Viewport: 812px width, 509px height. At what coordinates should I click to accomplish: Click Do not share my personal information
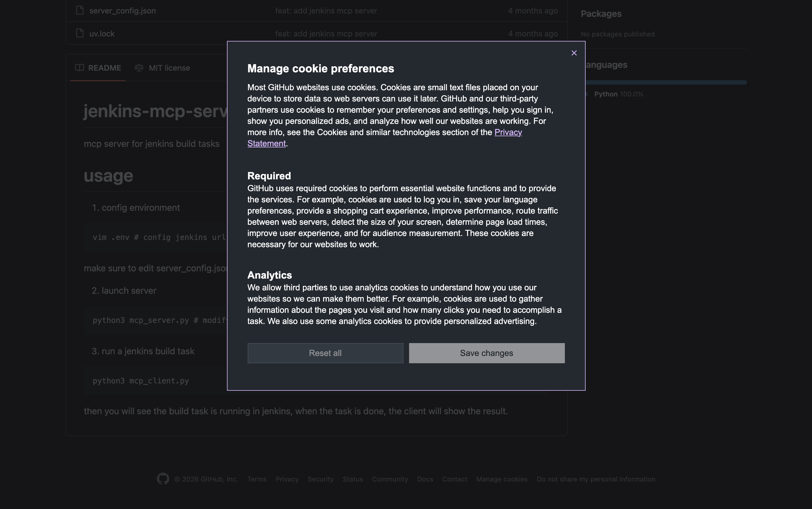pos(596,479)
